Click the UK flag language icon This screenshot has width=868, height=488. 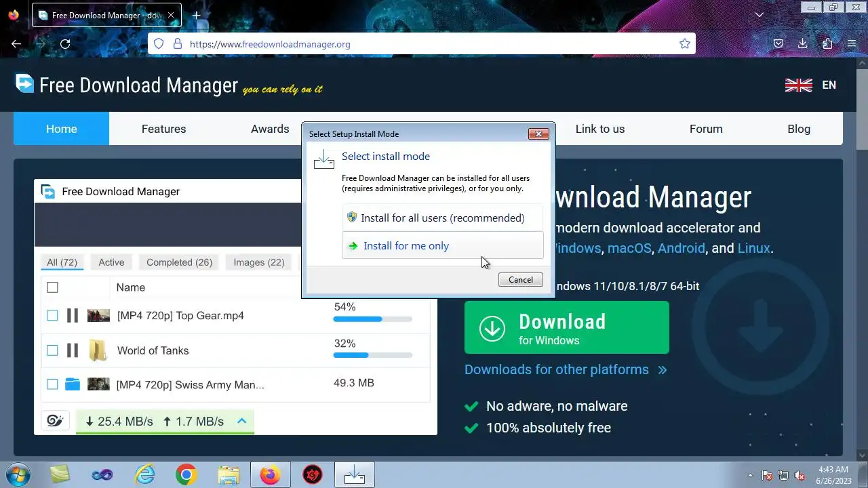coord(798,85)
